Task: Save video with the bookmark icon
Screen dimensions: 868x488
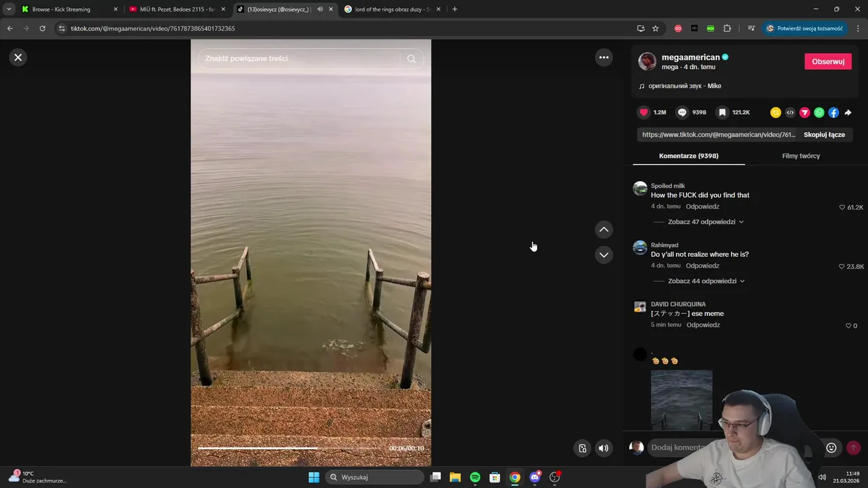Action: click(722, 113)
